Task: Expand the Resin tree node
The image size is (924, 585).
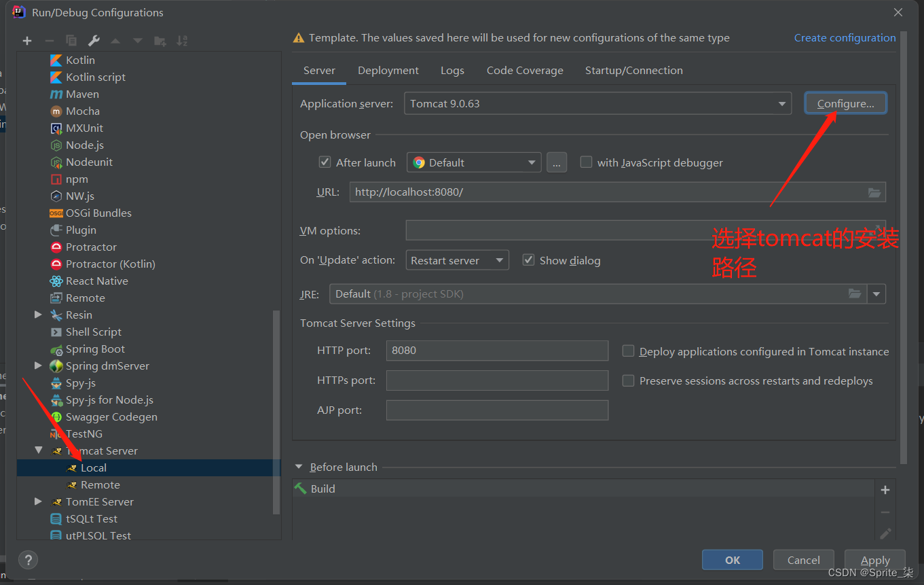Action: click(38, 315)
